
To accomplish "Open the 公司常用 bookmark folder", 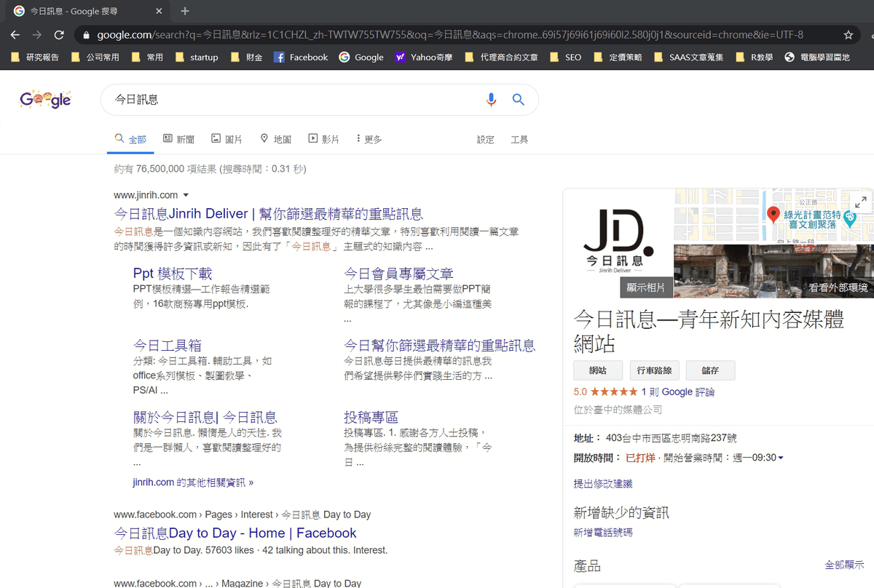I will [95, 57].
